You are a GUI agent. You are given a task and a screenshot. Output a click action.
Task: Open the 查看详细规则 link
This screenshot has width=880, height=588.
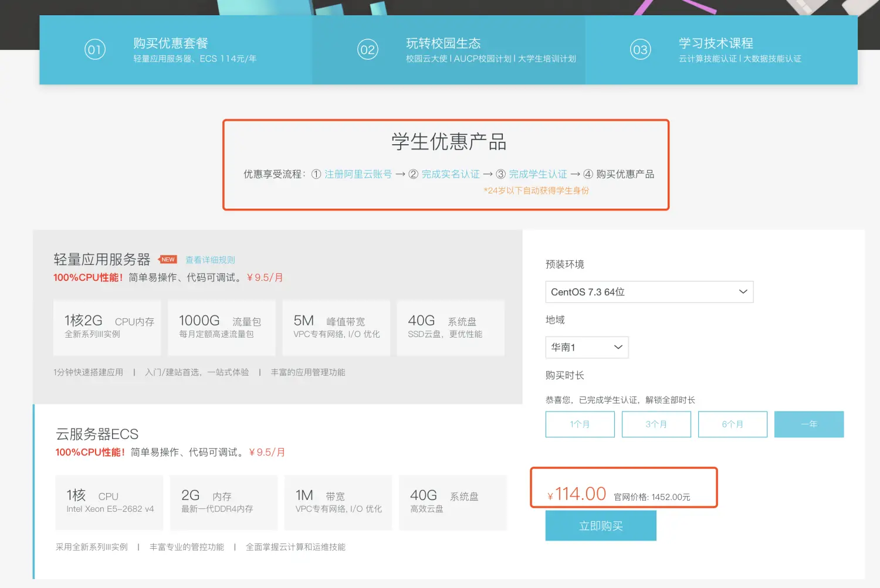click(x=210, y=260)
